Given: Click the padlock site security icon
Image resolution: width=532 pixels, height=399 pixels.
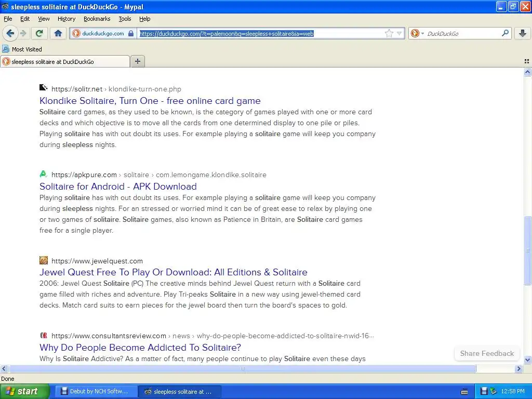Looking at the screenshot, I should 130,33.
